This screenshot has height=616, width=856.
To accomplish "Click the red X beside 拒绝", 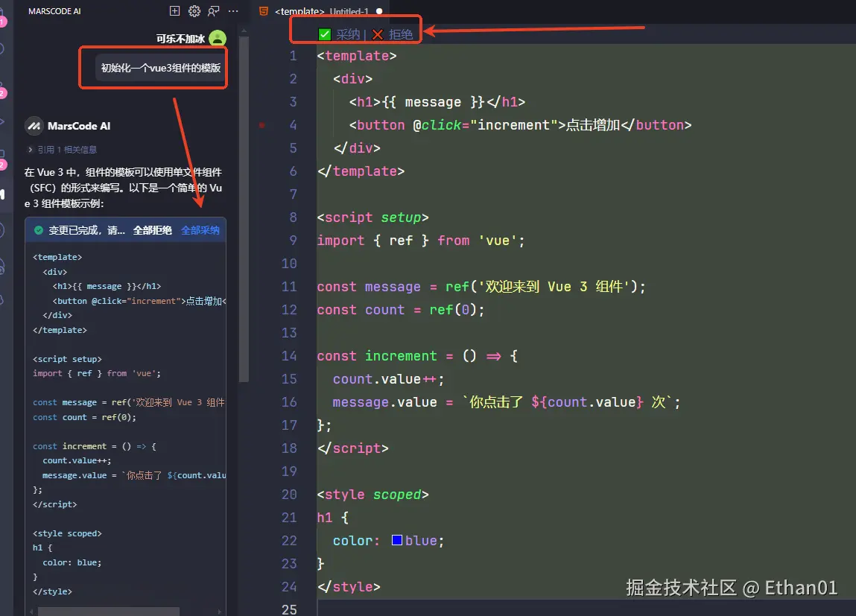I will (x=378, y=34).
